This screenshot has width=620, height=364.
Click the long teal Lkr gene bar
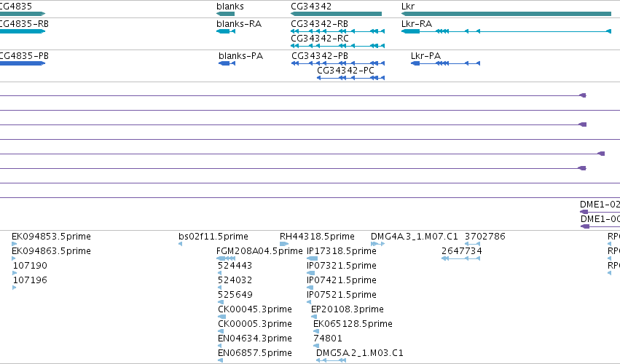point(506,14)
